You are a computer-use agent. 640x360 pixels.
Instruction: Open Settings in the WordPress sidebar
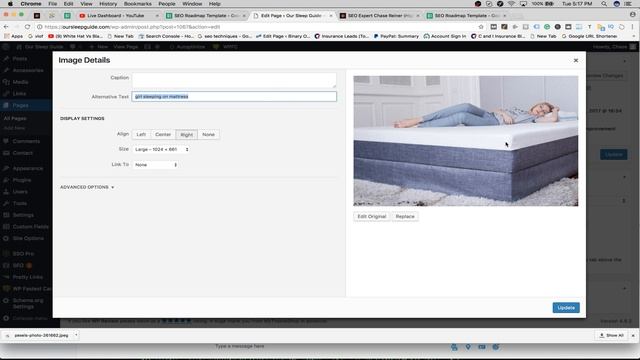[x=23, y=215]
